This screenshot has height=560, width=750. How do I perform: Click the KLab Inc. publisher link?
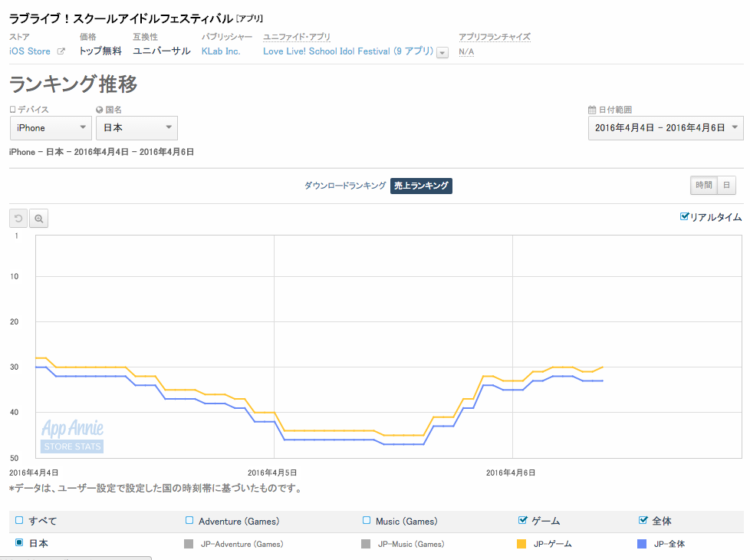221,51
